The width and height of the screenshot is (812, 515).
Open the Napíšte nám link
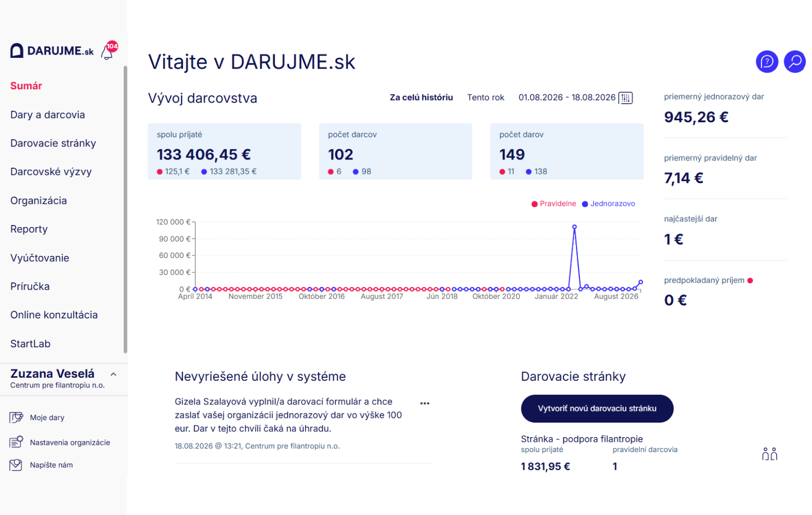[52, 465]
